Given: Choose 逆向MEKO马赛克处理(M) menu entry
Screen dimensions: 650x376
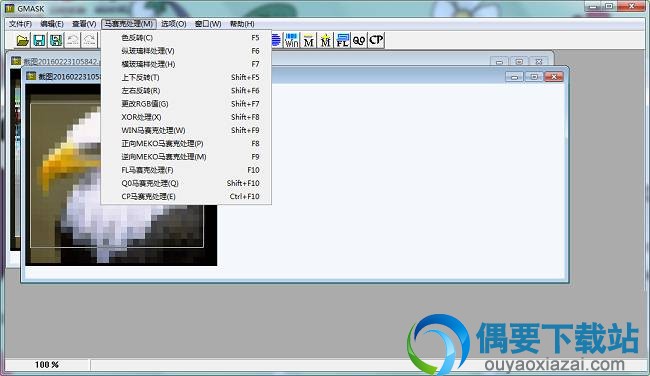Looking at the screenshot, I should click(186, 157).
